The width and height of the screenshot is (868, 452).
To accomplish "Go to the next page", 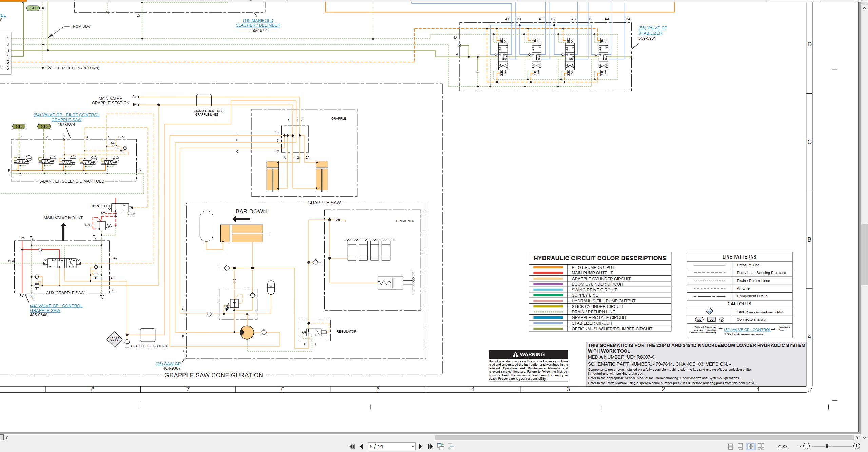I will click(x=421, y=446).
